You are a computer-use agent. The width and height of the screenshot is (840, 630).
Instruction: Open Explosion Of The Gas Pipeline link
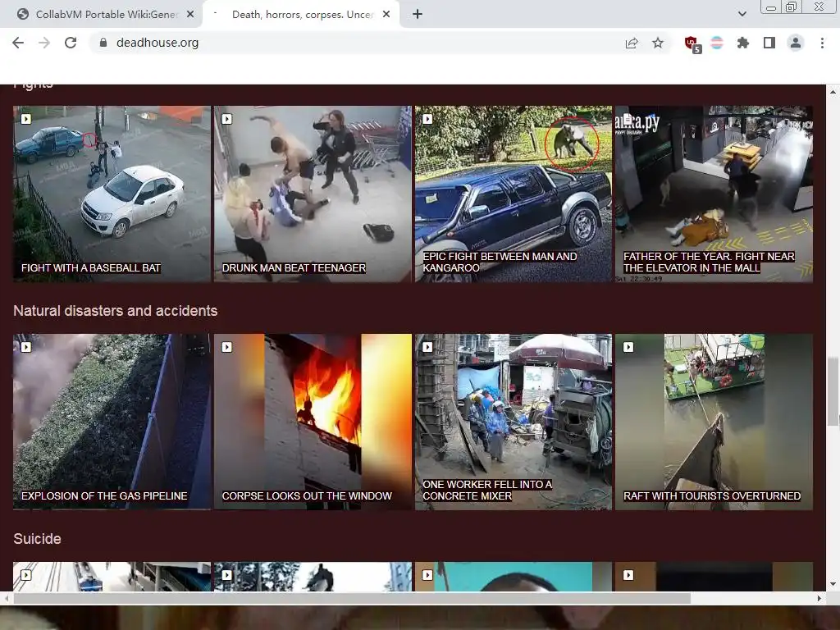pyautogui.click(x=104, y=496)
